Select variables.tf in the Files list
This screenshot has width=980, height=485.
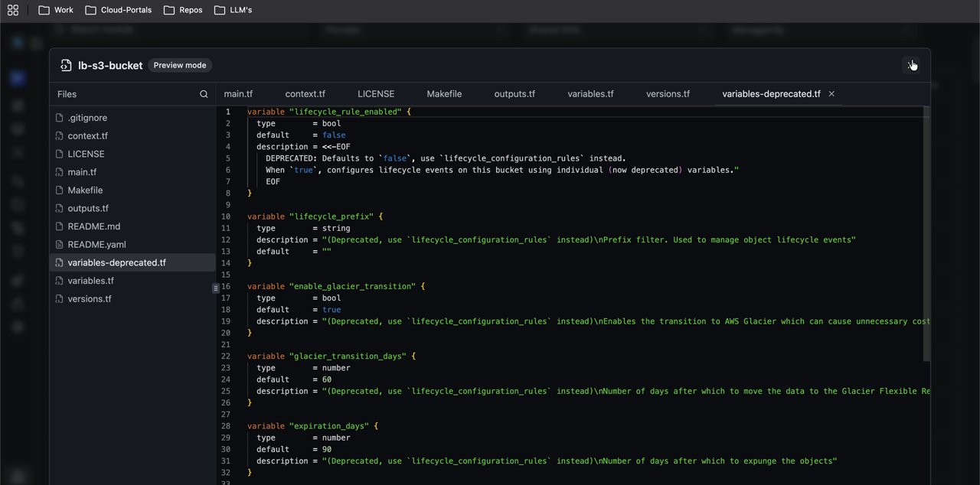coord(132,281)
